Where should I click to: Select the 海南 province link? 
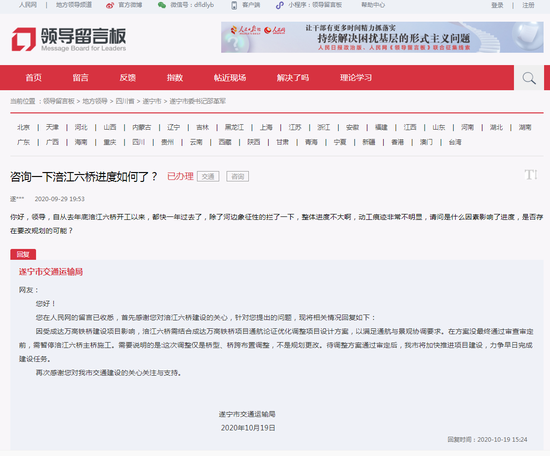pos(81,142)
